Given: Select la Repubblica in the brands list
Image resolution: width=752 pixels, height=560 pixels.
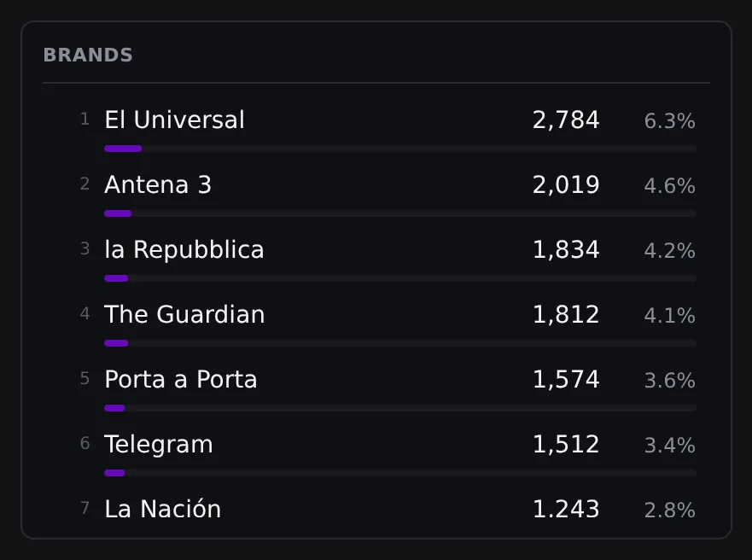Looking at the screenshot, I should pyautogui.click(x=184, y=249).
